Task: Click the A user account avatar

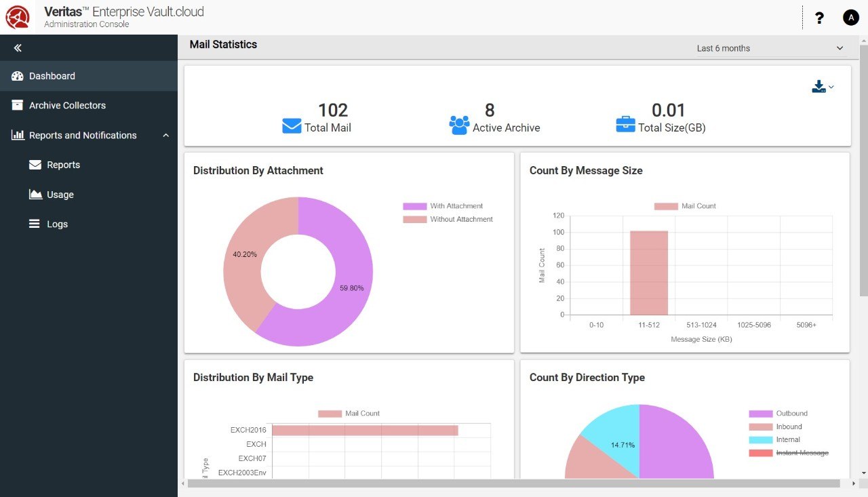Action: point(850,17)
